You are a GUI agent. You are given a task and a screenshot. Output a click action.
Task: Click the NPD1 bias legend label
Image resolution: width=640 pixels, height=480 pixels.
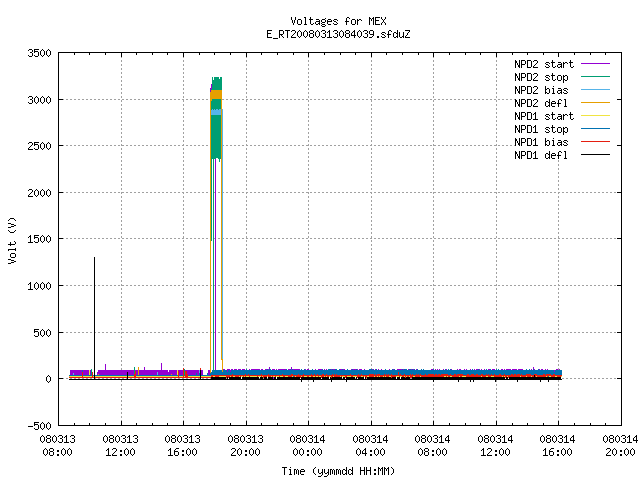(x=541, y=142)
